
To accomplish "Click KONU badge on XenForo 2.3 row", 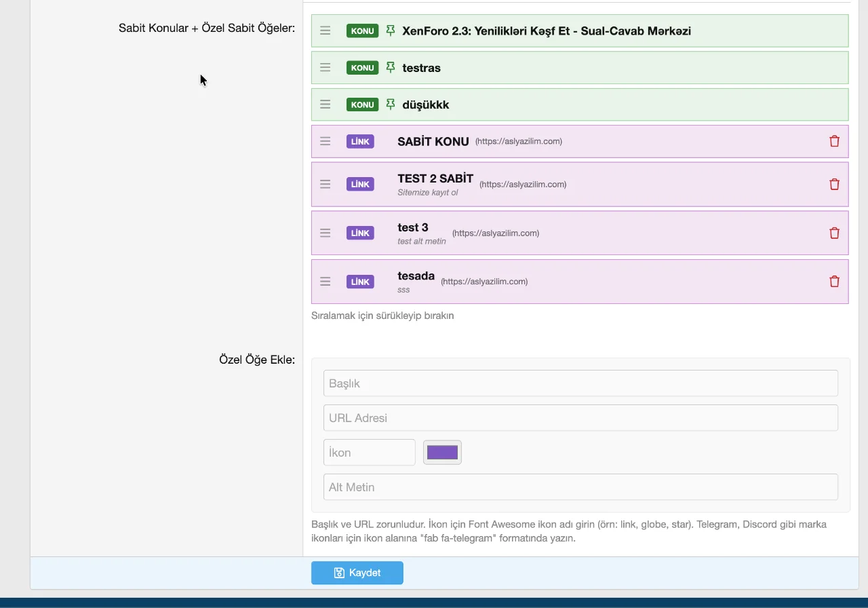I will coord(362,31).
